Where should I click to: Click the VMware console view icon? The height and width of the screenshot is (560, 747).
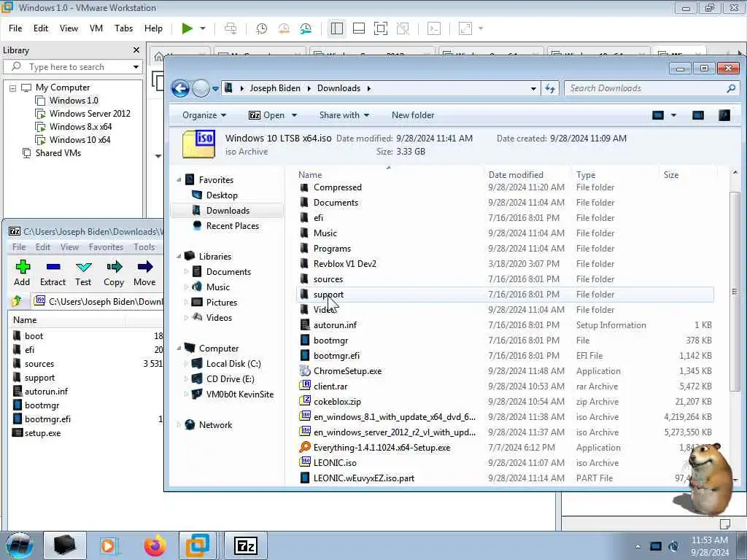(x=434, y=28)
